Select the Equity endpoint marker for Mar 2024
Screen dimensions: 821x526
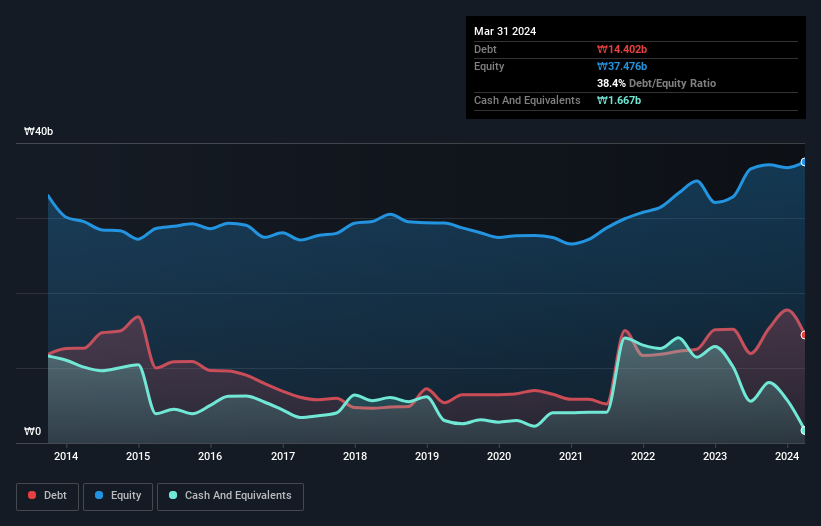tap(804, 162)
